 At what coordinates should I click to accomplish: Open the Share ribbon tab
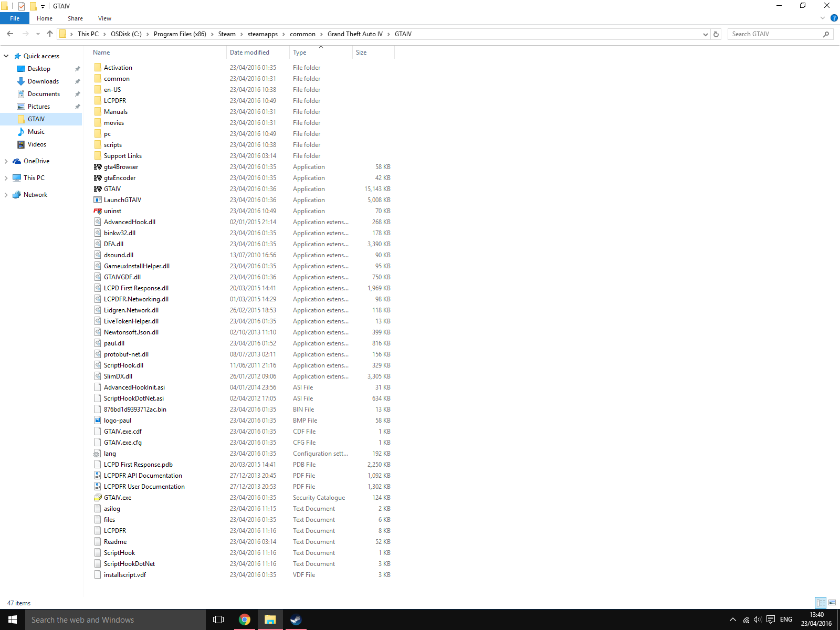pos(75,18)
